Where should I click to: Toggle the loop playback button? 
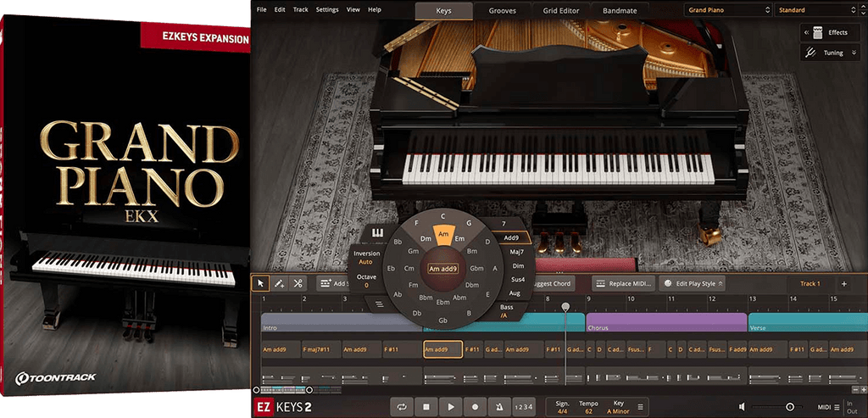(x=400, y=407)
